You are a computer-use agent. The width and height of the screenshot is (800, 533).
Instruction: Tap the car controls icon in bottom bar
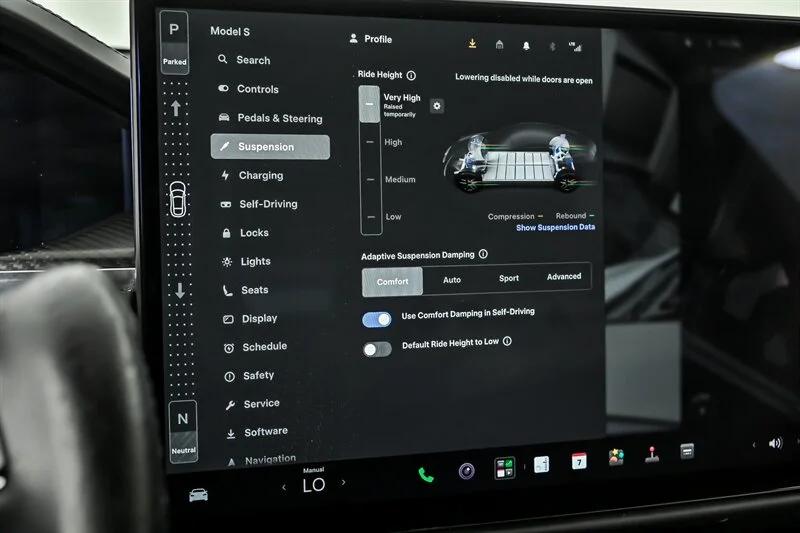point(198,494)
